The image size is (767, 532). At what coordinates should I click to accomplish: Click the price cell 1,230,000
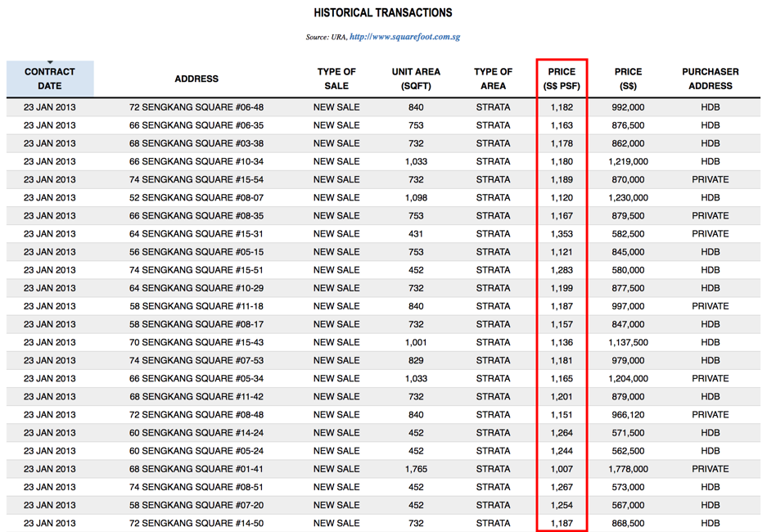(x=628, y=197)
